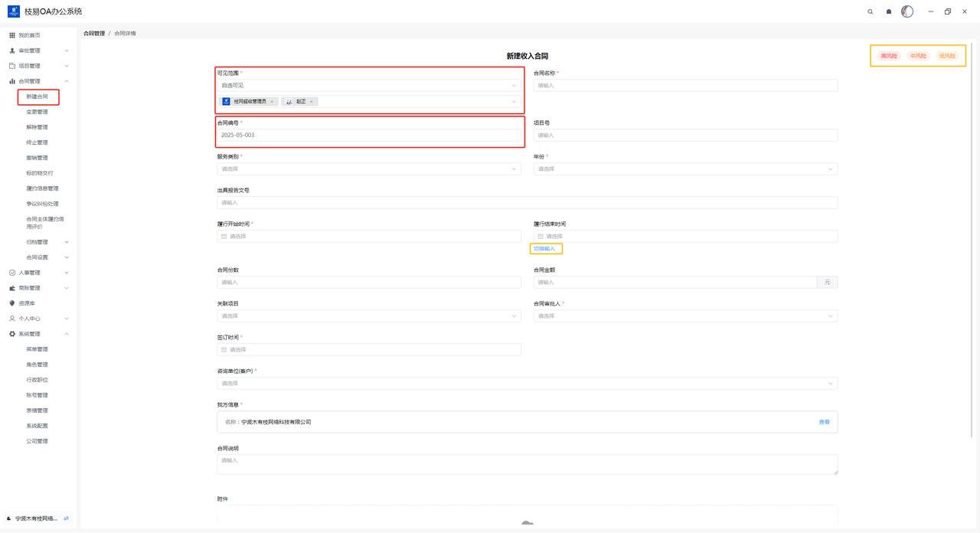Click calendar icon in 签订时间 field
Image resolution: width=980 pixels, height=533 pixels.
(224, 350)
